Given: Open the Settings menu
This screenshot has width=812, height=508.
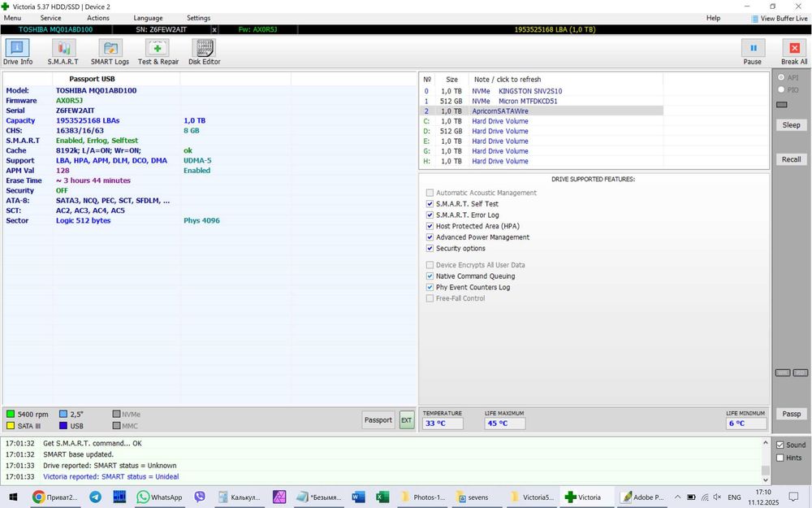Looking at the screenshot, I should coord(198,18).
